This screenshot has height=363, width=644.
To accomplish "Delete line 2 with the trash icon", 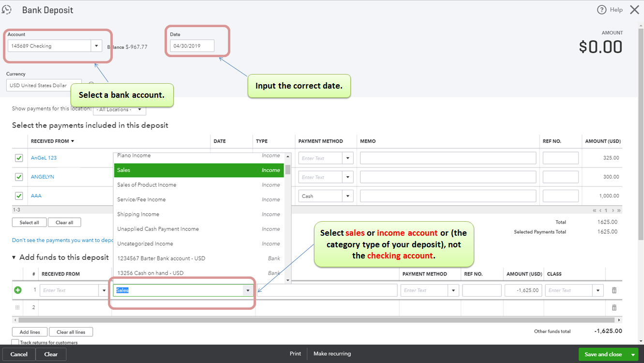I will (x=614, y=307).
